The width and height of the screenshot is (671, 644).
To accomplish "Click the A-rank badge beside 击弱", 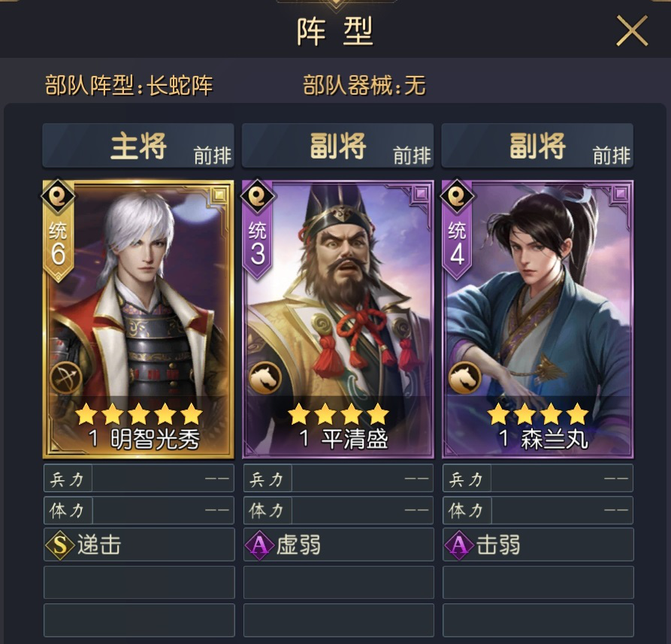I will [x=459, y=545].
